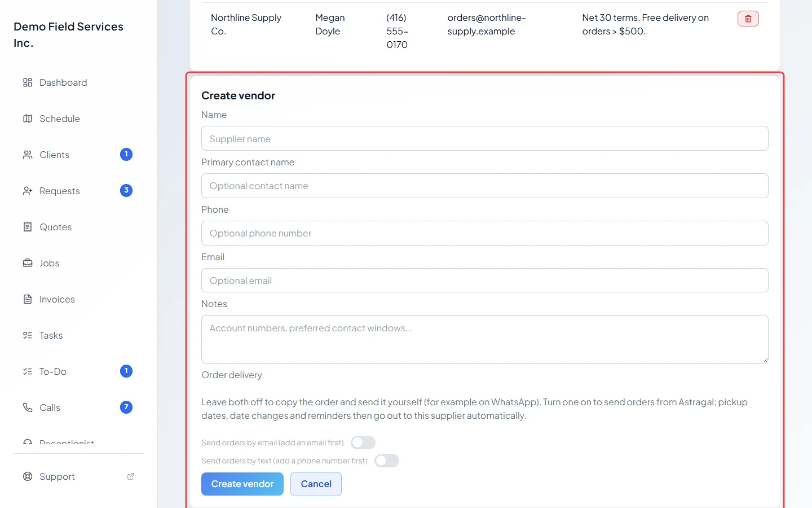Toggle Send orders by text switch
Viewport: 812px width, 508px height.
[x=387, y=461]
